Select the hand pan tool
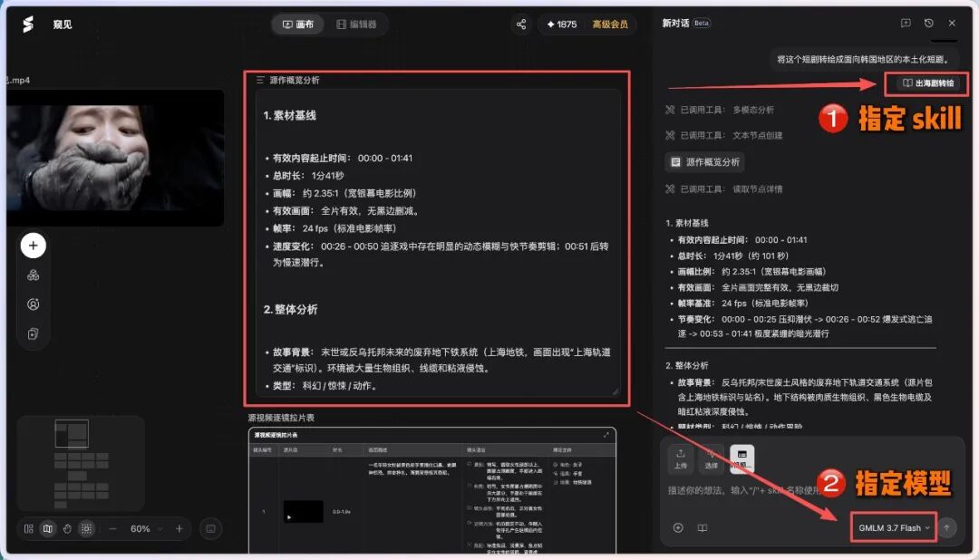The width and height of the screenshot is (979, 560). coord(67,529)
